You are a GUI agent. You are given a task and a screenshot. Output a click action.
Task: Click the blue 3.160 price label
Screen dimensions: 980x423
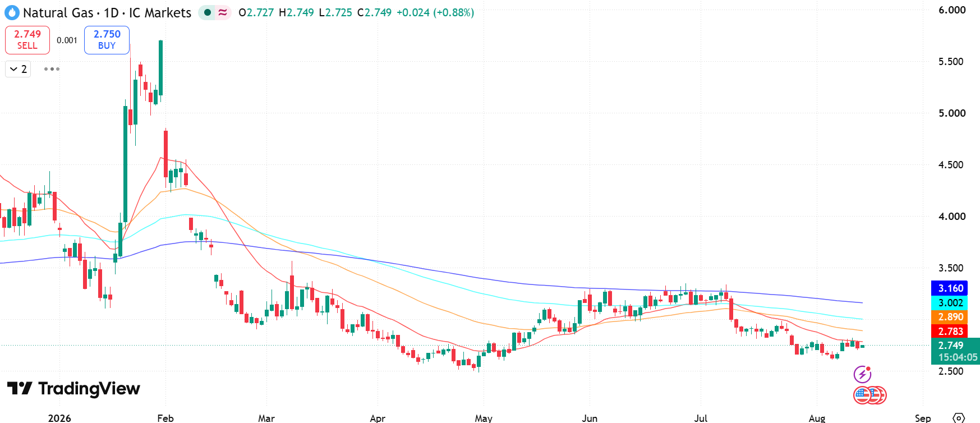(950, 288)
